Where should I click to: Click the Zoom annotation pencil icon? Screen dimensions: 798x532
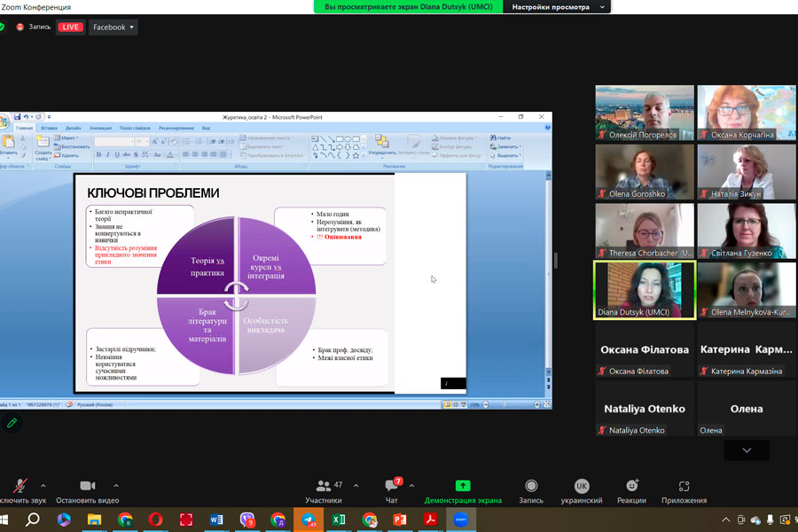(x=12, y=423)
